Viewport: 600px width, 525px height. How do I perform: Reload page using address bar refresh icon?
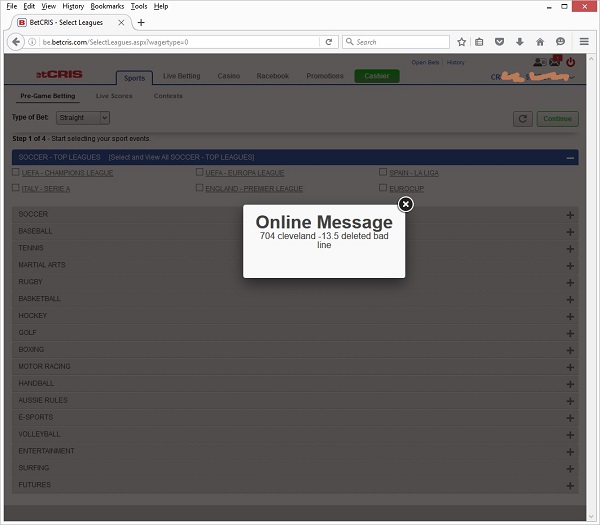pos(328,42)
